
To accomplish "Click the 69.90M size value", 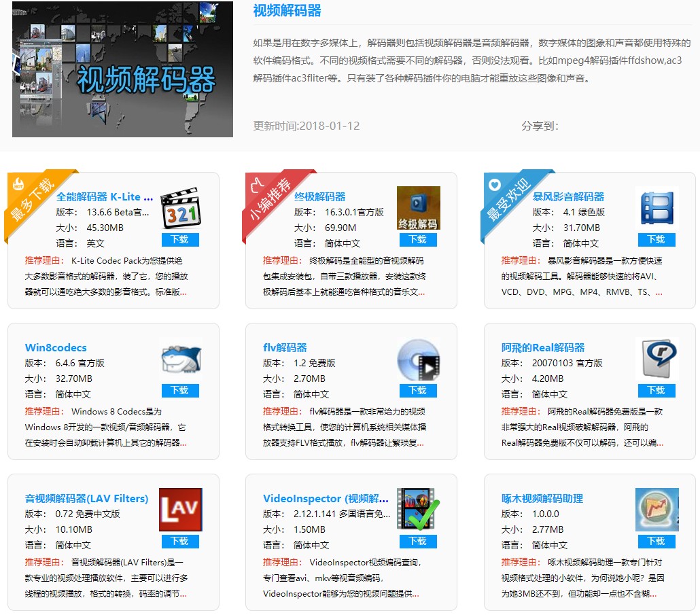I will (x=340, y=228).
